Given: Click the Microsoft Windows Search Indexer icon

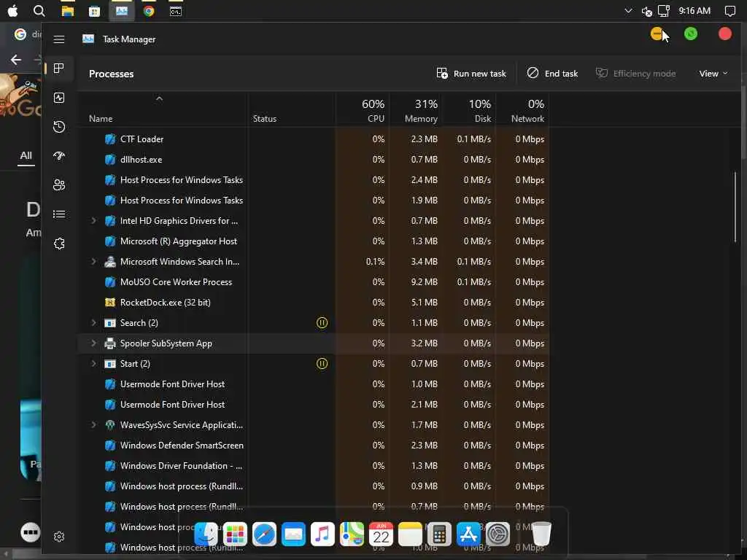Looking at the screenshot, I should (110, 262).
